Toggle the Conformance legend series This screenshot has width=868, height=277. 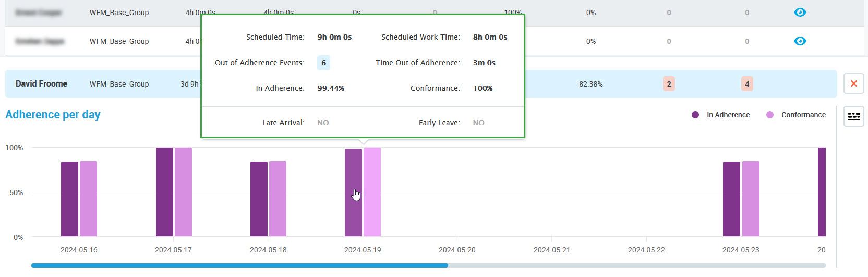(795, 115)
